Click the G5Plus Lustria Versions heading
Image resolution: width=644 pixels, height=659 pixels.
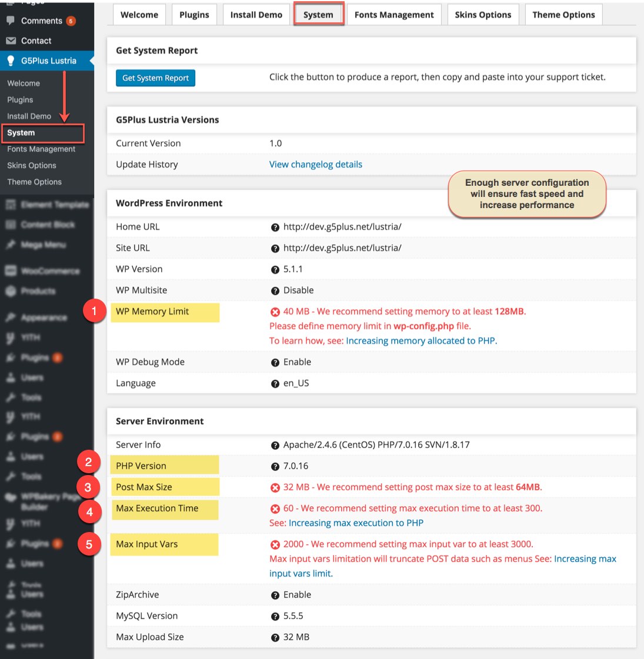[167, 120]
